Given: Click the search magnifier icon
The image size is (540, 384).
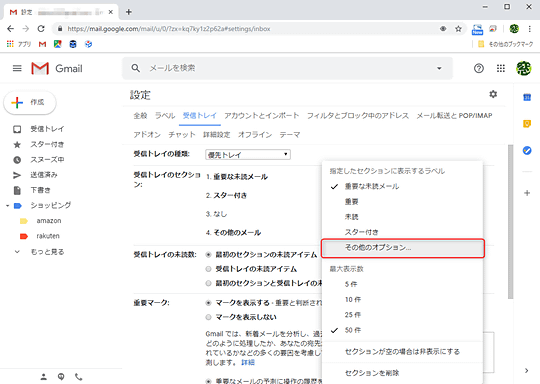Looking at the screenshot, I should (135, 68).
